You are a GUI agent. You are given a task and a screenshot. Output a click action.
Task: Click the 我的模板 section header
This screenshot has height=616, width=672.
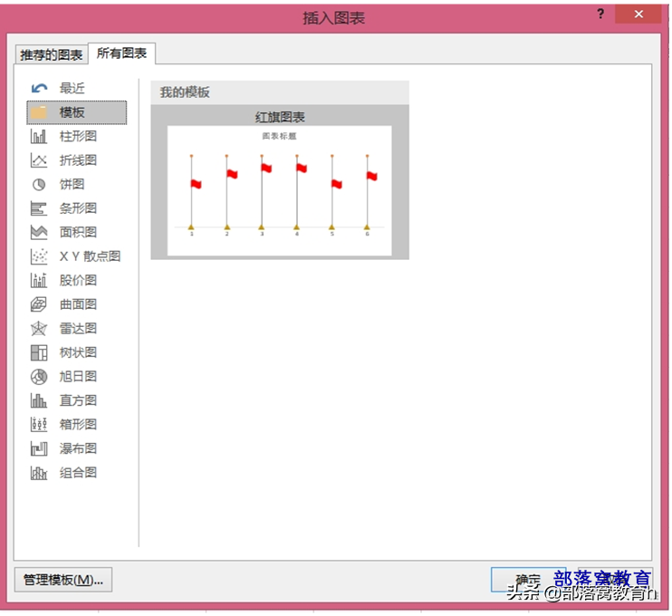pos(280,92)
